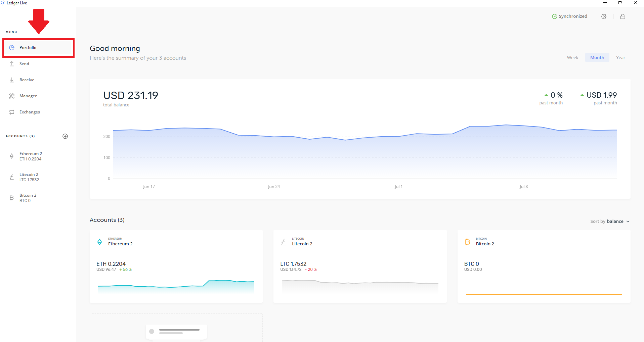Click the USD 96.47 Ethereum value
The width and height of the screenshot is (644, 342).
(106, 270)
